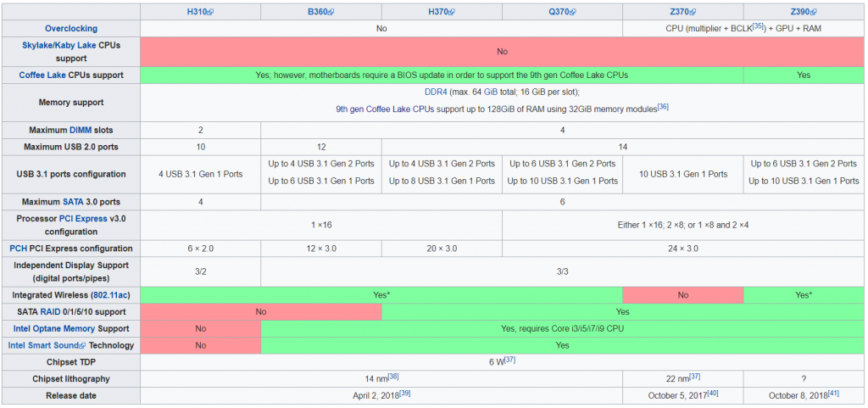Open the Overclocking link in row header
The image size is (868, 408).
point(70,28)
